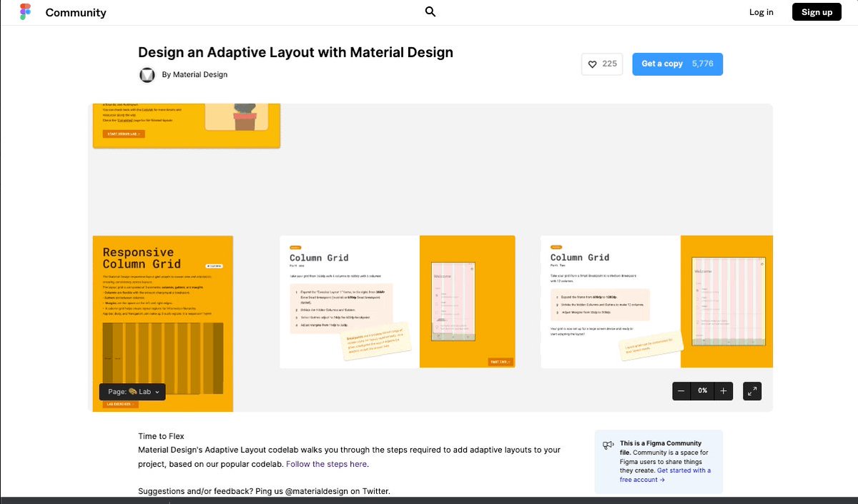The height and width of the screenshot is (504, 858).
Task: Zoom out using the minus icon
Action: pos(681,391)
